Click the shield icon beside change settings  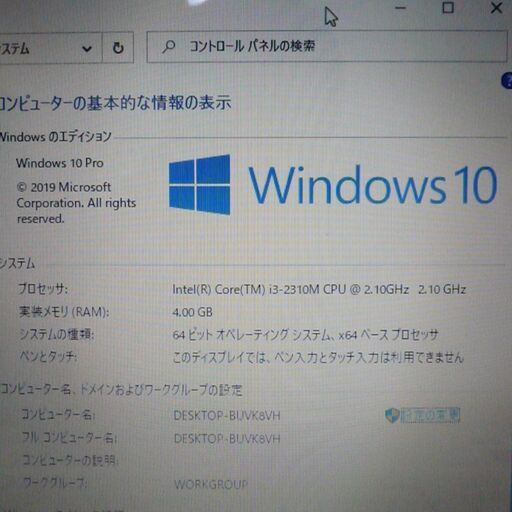point(392,415)
